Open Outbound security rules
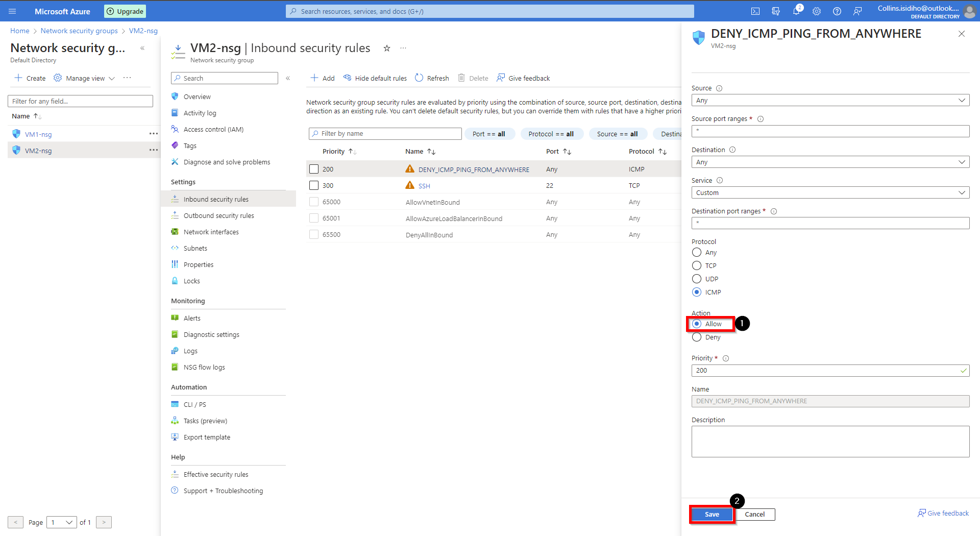The image size is (980, 536). tap(218, 215)
